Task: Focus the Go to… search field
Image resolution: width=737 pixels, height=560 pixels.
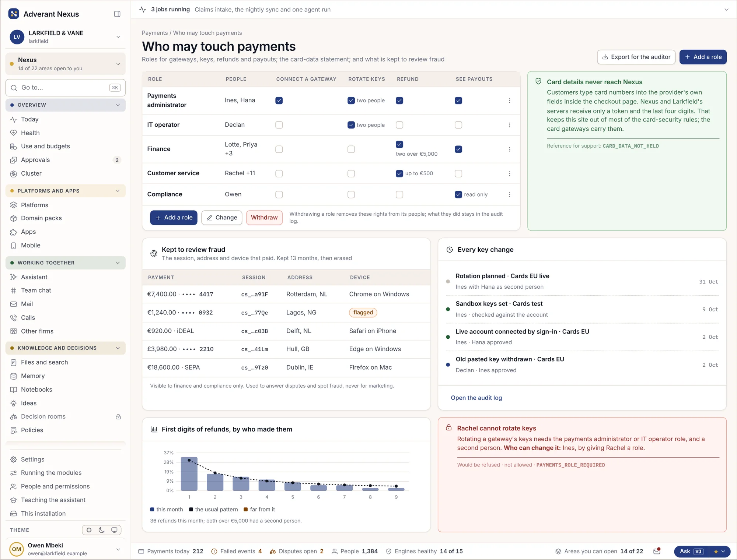Action: (66, 88)
